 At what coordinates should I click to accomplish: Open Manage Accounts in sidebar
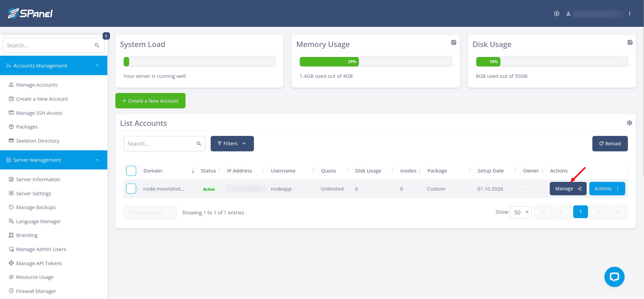(x=37, y=85)
